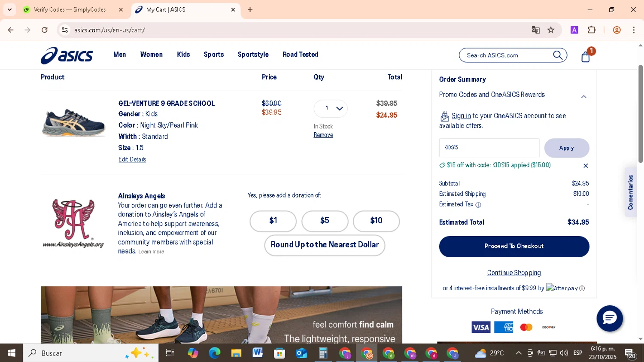The width and height of the screenshot is (644, 362).
Task: Open the chat support bubble
Action: pos(610,318)
